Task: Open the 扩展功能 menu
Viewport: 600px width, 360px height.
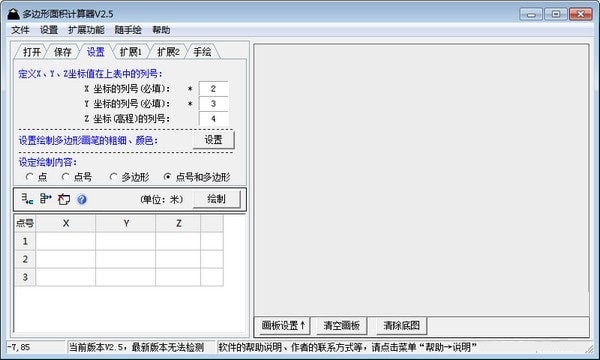Action: pos(86,30)
